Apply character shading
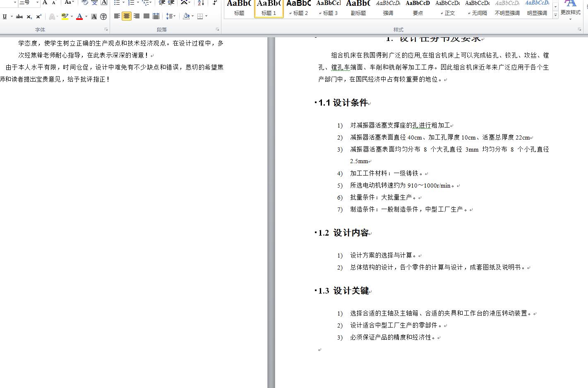 [x=94, y=17]
